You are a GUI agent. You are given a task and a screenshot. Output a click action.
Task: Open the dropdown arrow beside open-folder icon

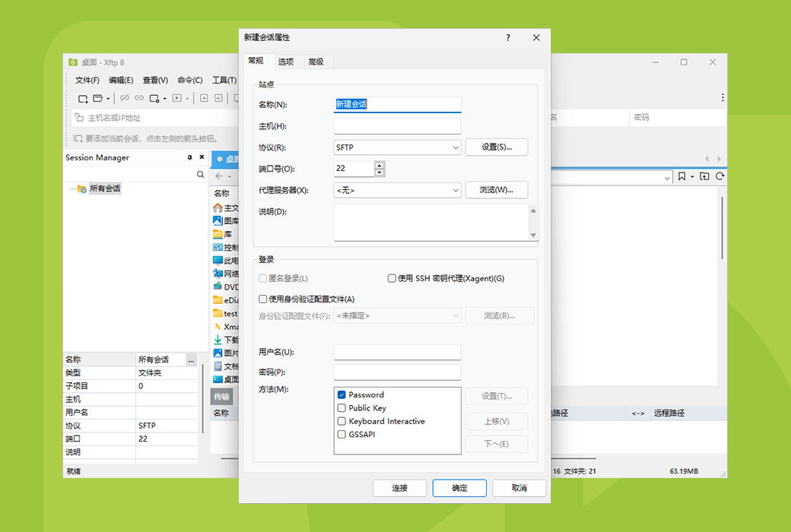(108, 99)
